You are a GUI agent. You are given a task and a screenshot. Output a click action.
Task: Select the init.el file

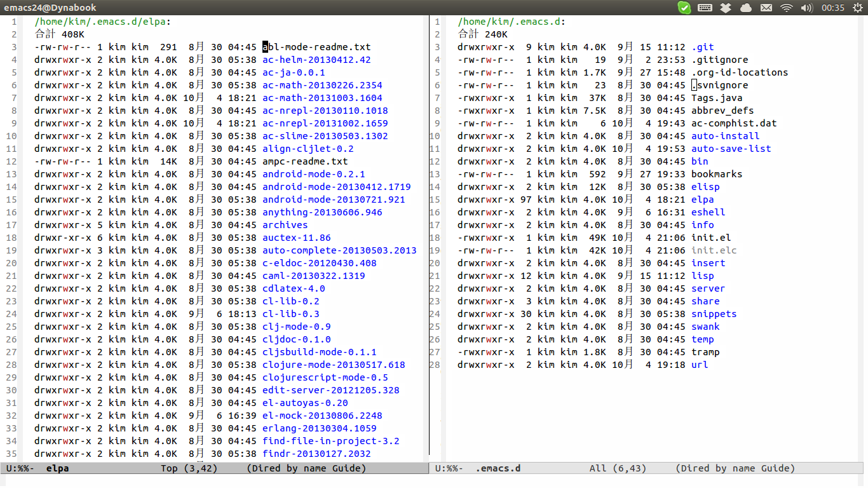coord(711,238)
